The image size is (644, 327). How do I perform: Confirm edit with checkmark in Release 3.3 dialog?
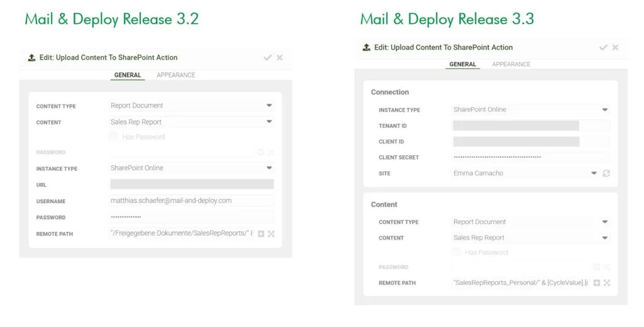[x=603, y=47]
